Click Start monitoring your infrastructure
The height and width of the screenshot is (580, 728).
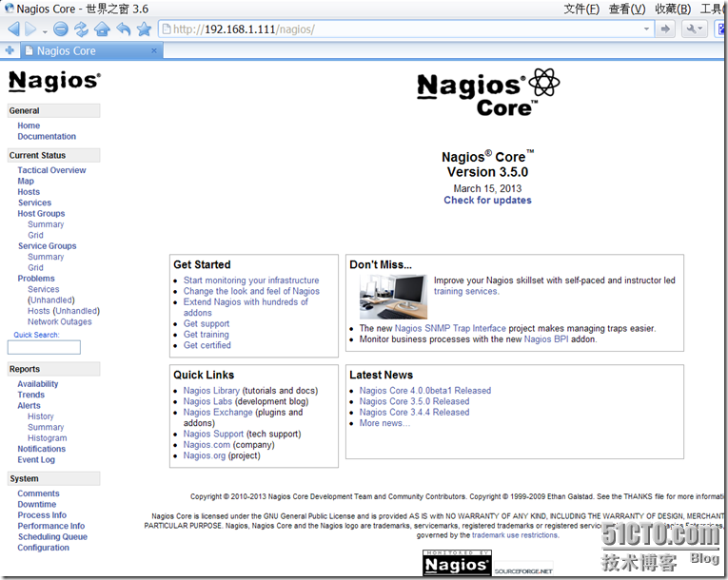251,280
